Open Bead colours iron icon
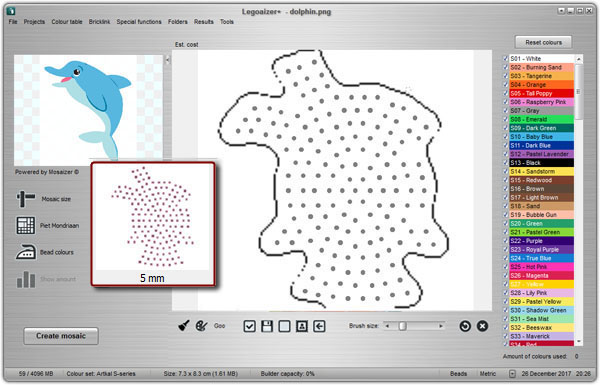This screenshot has width=600, height=385. point(26,252)
